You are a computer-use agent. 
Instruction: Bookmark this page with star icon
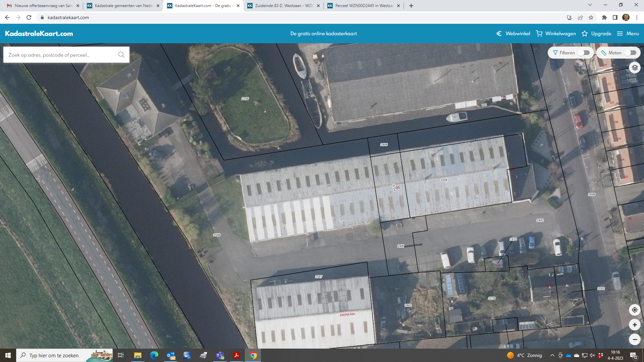click(591, 17)
